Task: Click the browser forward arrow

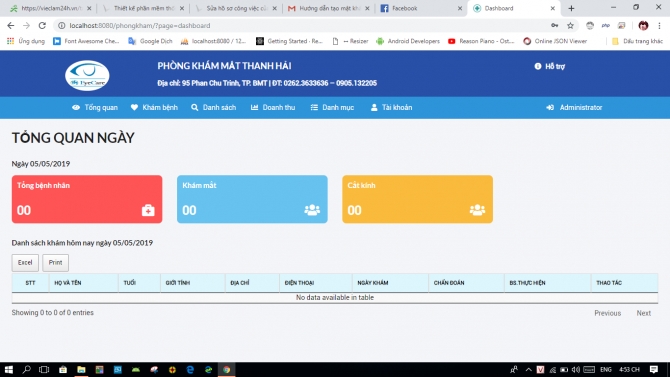Action: (26, 26)
